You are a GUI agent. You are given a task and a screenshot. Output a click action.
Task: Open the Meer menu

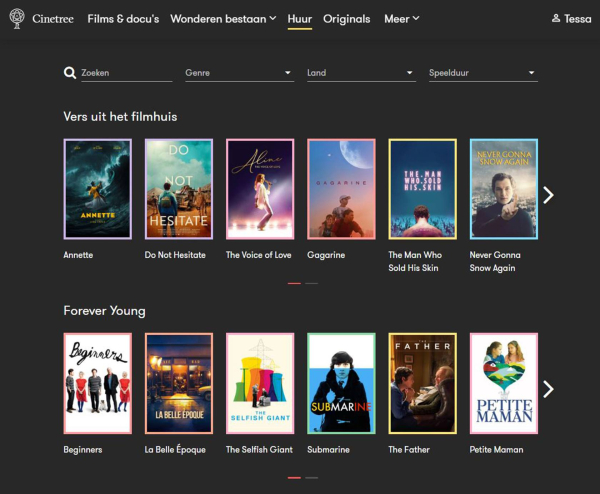(x=401, y=19)
